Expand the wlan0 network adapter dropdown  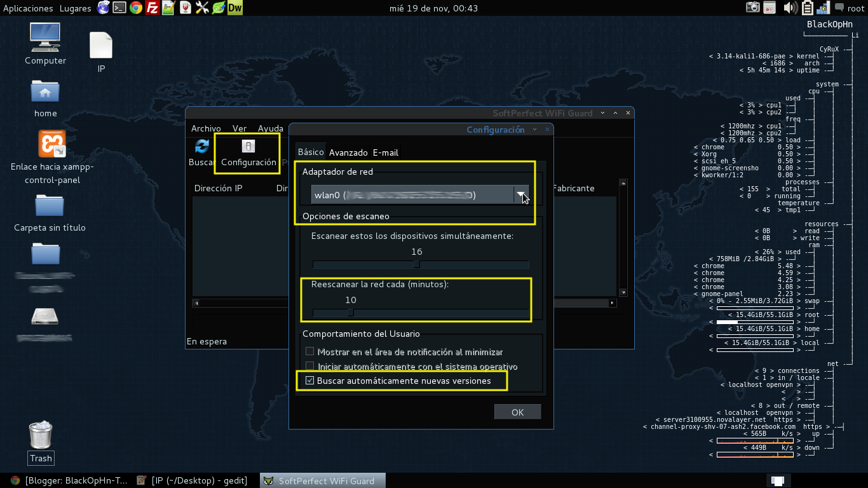coord(521,194)
